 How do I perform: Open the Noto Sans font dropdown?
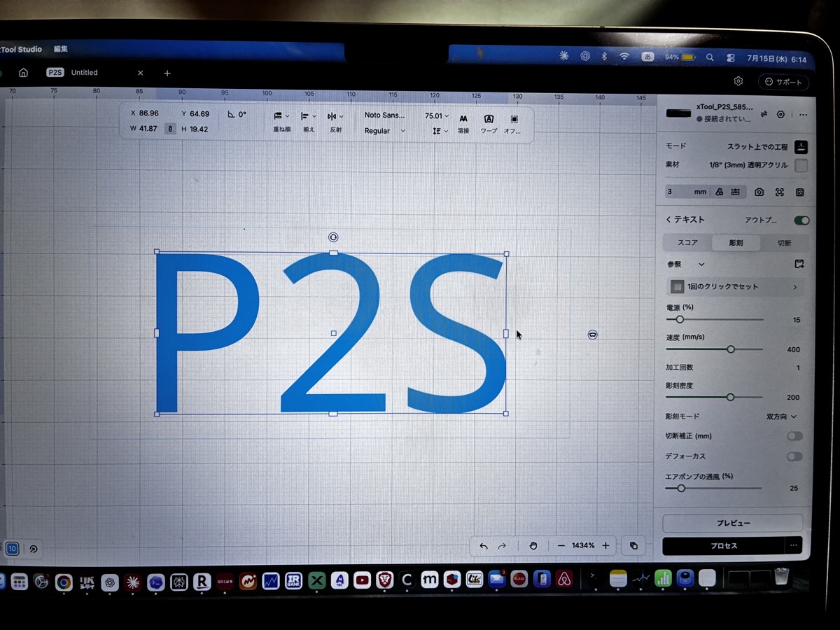pos(384,115)
